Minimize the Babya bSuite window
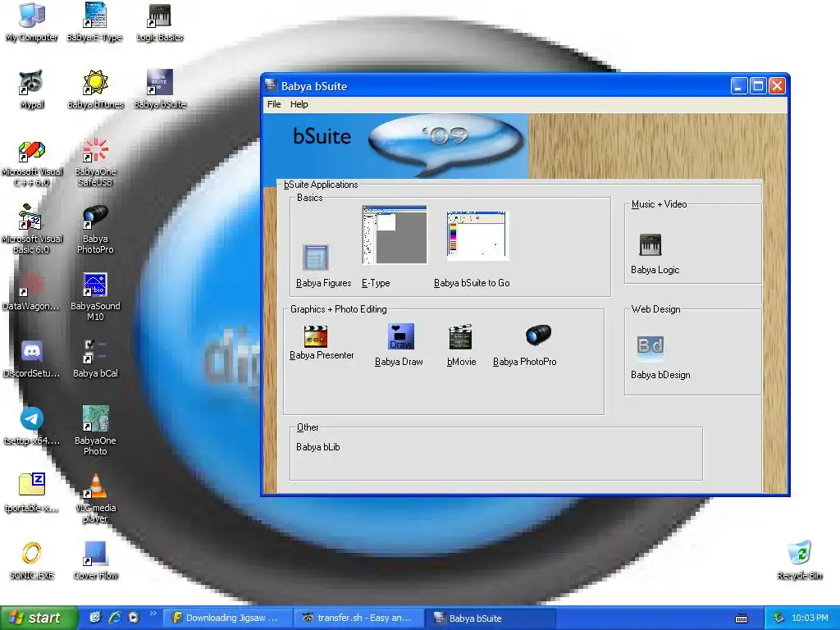This screenshot has height=630, width=840. point(739,85)
